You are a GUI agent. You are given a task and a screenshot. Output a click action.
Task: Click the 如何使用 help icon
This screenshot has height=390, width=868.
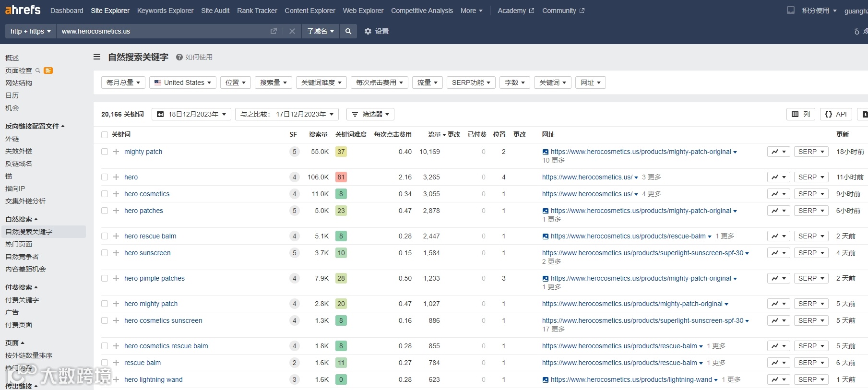click(179, 57)
